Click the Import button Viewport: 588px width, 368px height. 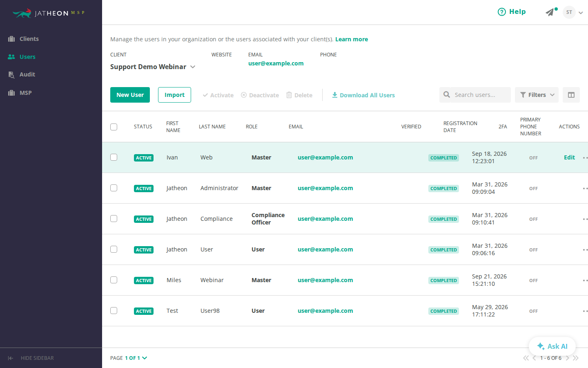174,95
